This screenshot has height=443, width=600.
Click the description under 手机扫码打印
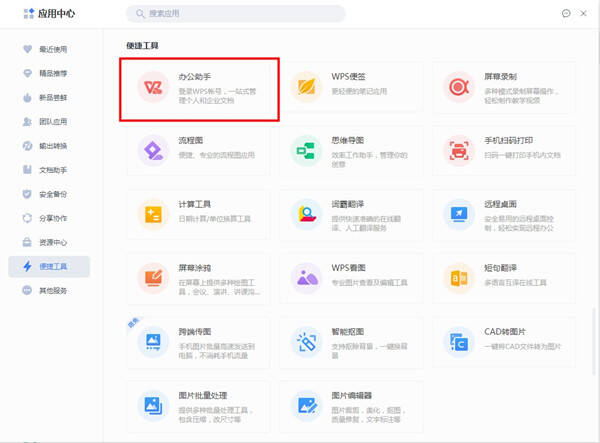point(522,155)
